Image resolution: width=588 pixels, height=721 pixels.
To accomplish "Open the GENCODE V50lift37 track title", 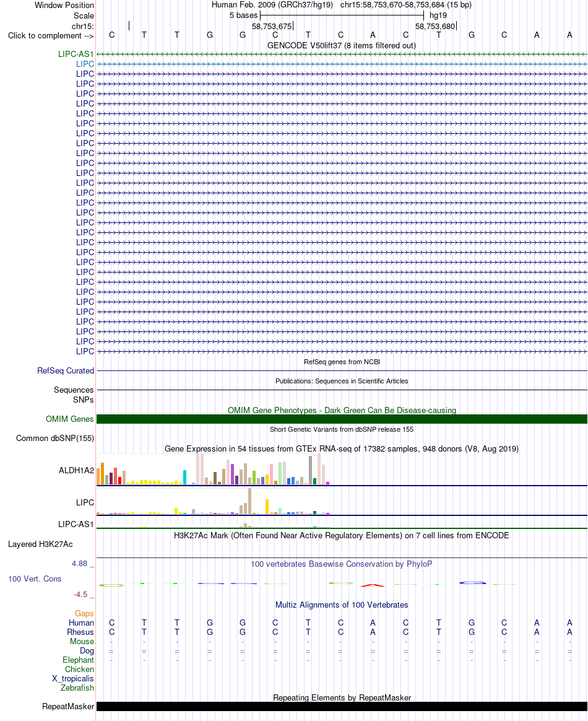I will pyautogui.click(x=341, y=45).
